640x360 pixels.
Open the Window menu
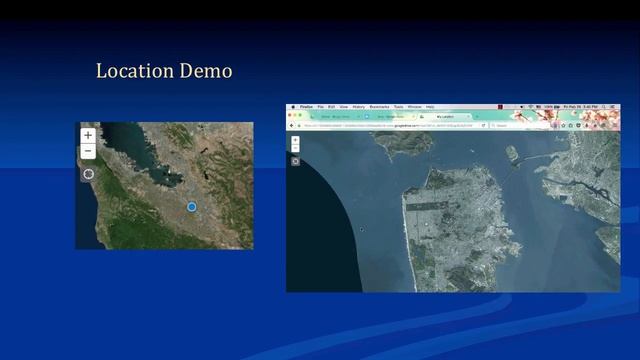coord(414,107)
